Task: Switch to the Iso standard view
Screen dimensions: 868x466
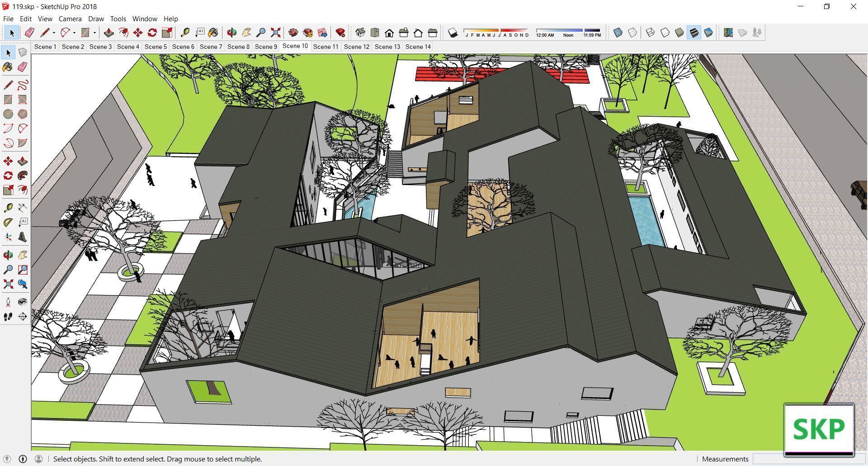Action: pyautogui.click(x=360, y=33)
